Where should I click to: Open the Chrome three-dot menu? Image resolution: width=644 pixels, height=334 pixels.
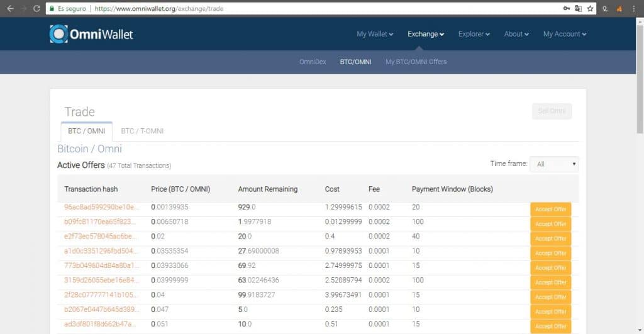click(634, 8)
